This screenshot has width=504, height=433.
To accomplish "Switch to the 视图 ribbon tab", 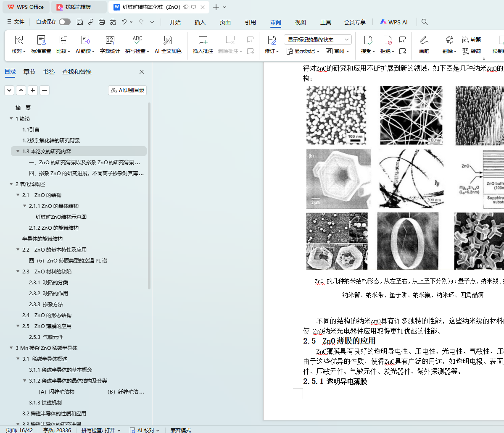I will [300, 22].
